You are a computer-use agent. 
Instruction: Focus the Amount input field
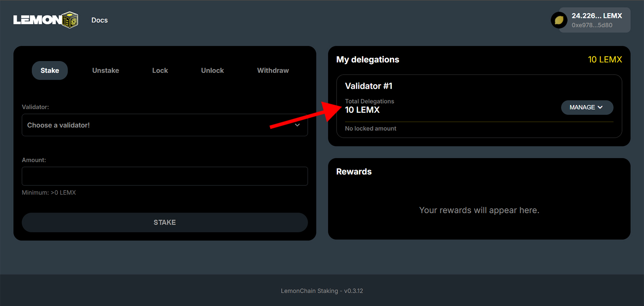(164, 176)
